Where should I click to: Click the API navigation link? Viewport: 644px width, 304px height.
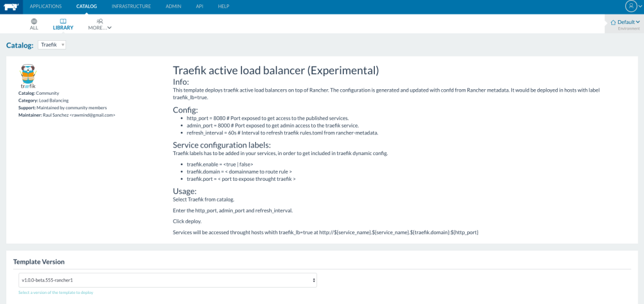pyautogui.click(x=199, y=6)
